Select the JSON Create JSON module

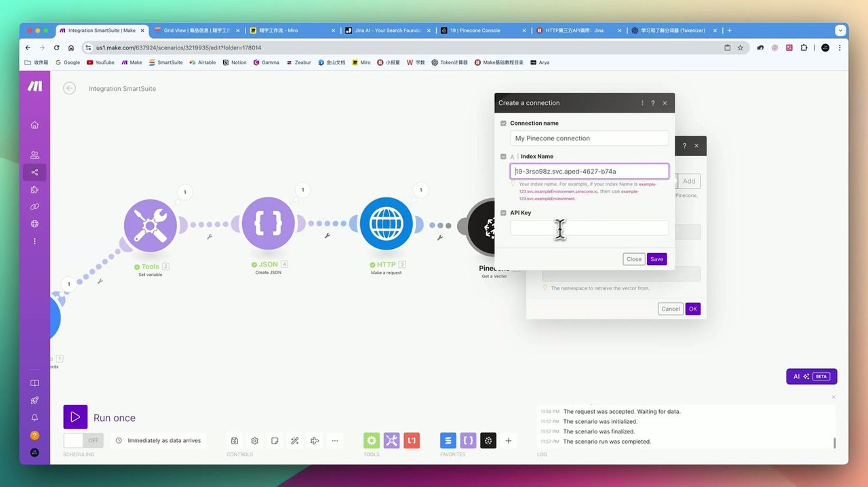point(268,225)
